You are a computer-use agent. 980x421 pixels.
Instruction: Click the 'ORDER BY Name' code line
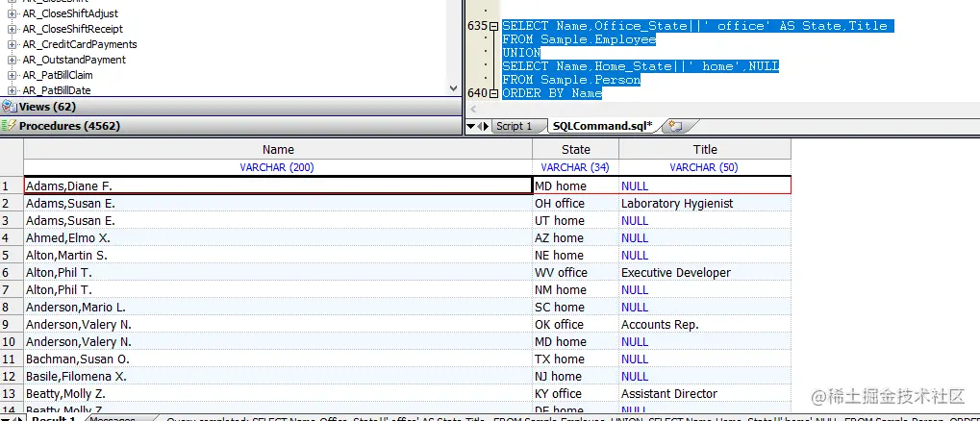pyautogui.click(x=552, y=93)
